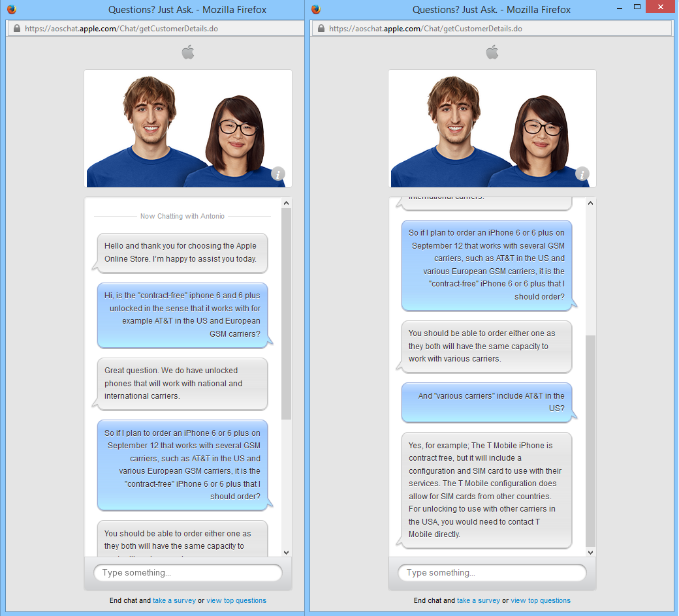Image resolution: width=679 pixels, height=616 pixels.
Task: Click scroll up arrow in left chat window
Action: 286,202
